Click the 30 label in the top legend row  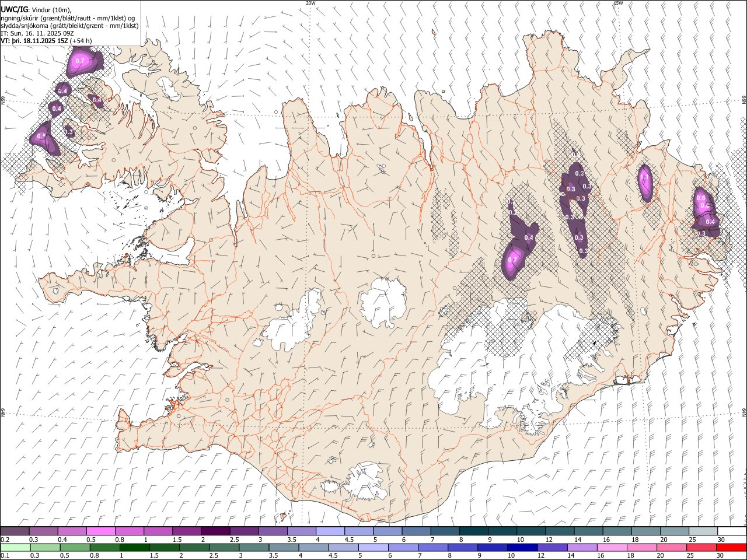pos(721,540)
